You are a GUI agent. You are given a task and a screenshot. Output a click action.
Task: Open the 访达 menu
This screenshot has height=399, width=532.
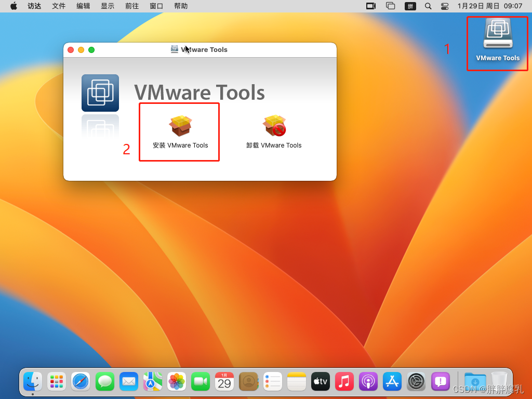pyautogui.click(x=34, y=6)
